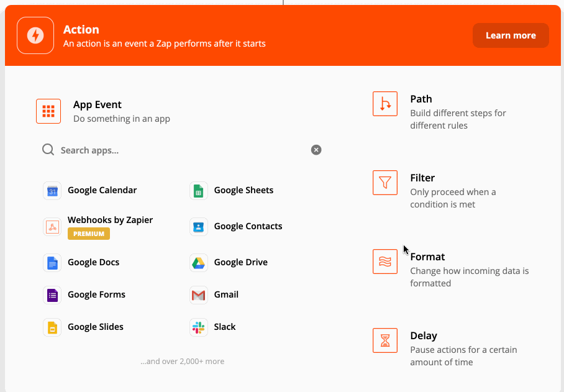
Task: Click '...and over 2,000+ more' text
Action: (x=183, y=362)
